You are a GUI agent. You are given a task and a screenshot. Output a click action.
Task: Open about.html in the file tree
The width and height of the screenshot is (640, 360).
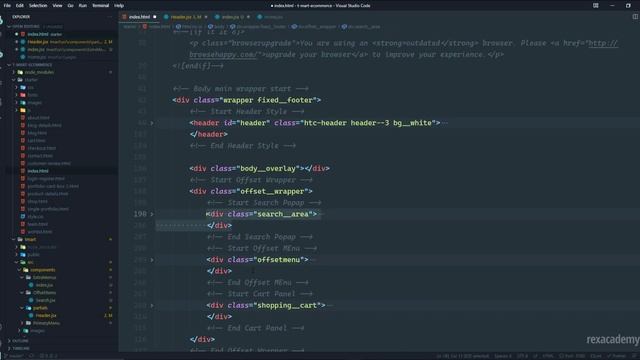pyautogui.click(x=38, y=118)
